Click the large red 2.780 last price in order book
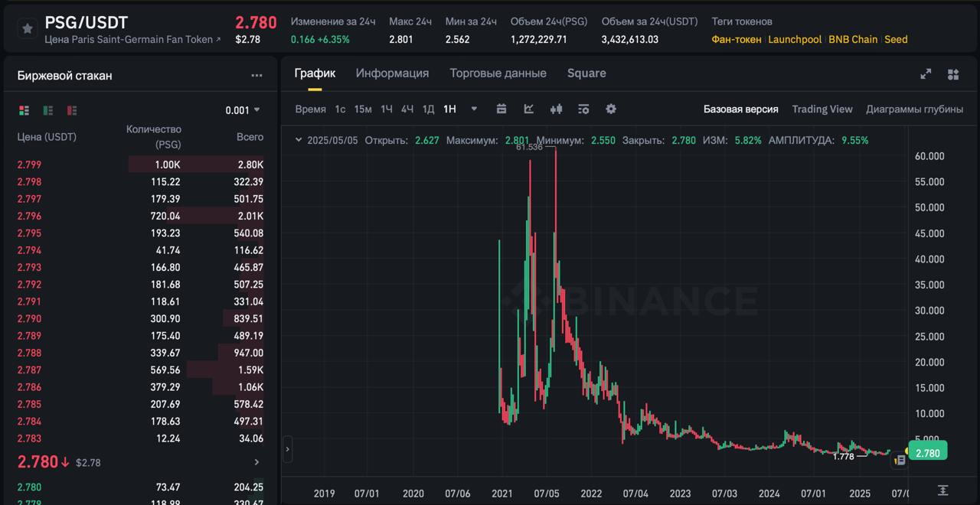Image resolution: width=980 pixels, height=505 pixels. (38, 462)
